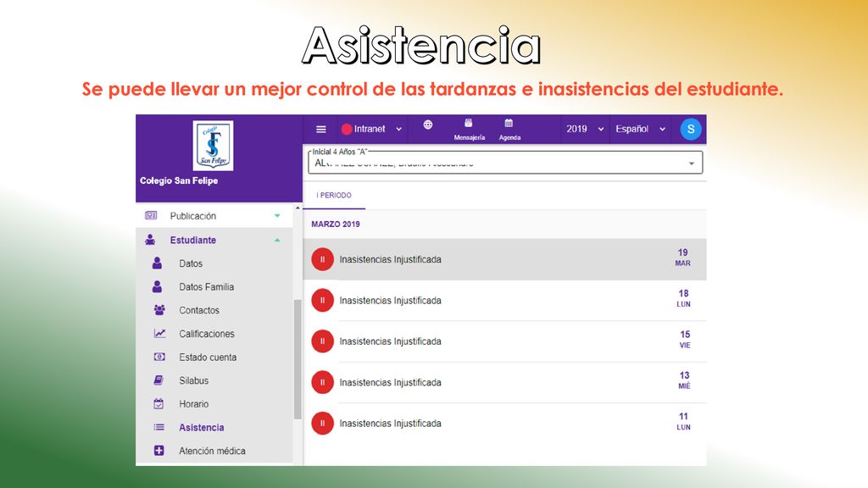
Task: Click red absence icon for 11 LUN
Action: point(322,424)
